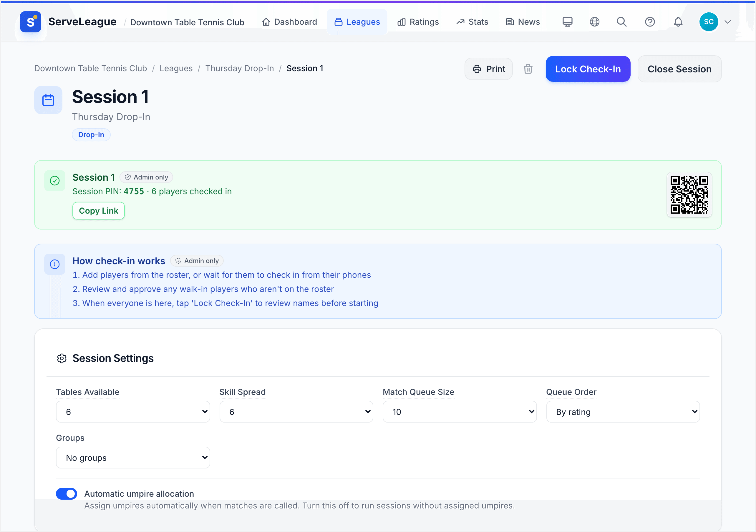Viewport: 756px width, 532px height.
Task: Click the globe language icon
Action: [x=594, y=22]
